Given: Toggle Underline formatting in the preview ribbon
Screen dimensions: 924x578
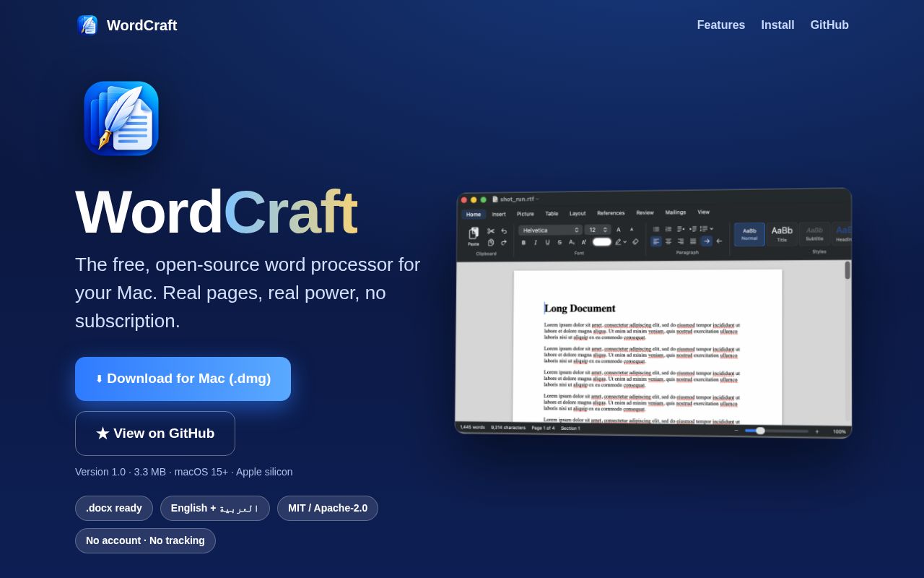Looking at the screenshot, I should coord(547,243).
